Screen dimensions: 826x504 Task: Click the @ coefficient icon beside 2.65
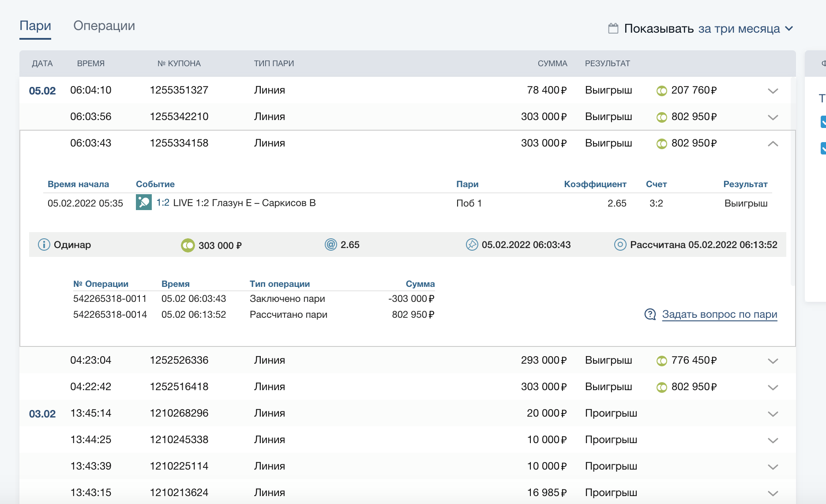pos(330,244)
